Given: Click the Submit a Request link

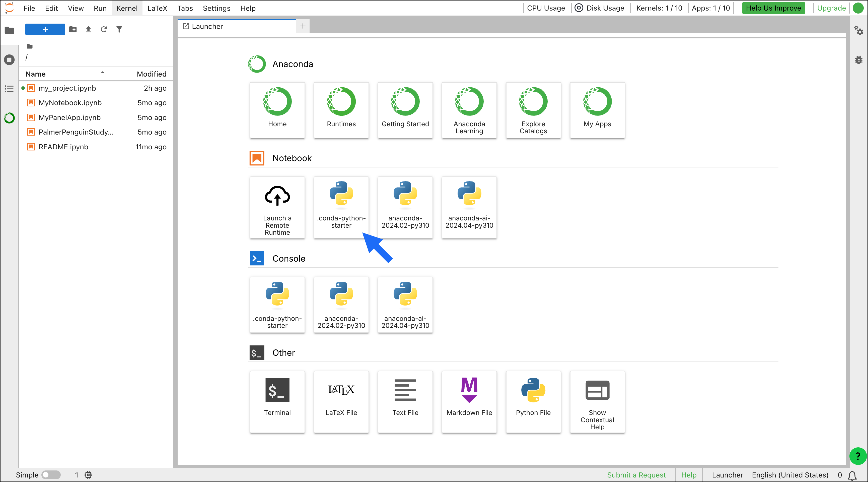Looking at the screenshot, I should point(636,474).
